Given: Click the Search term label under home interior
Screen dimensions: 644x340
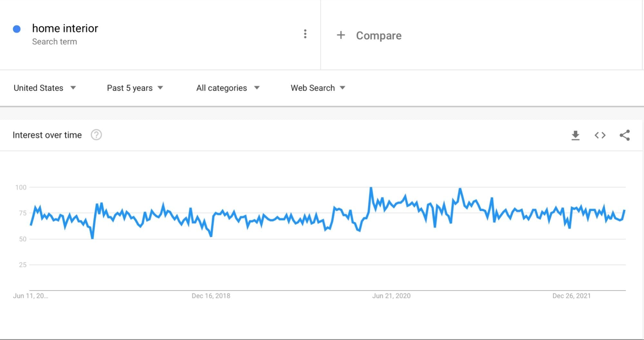Looking at the screenshot, I should [x=54, y=41].
